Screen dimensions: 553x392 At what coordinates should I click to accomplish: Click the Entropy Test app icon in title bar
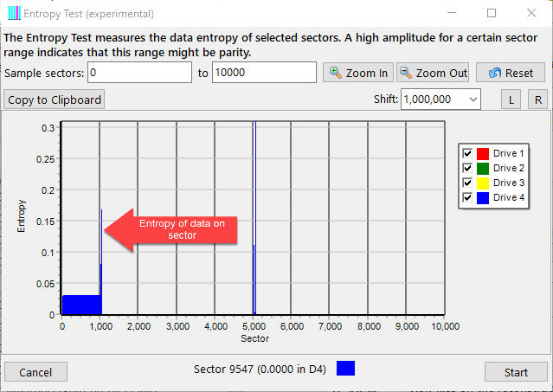[x=12, y=14]
